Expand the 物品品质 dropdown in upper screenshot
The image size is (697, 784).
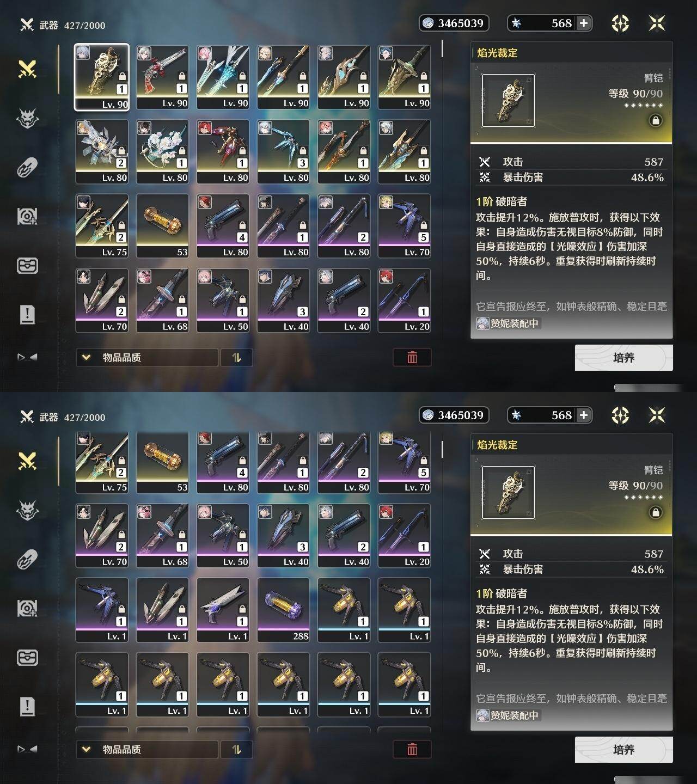click(147, 357)
